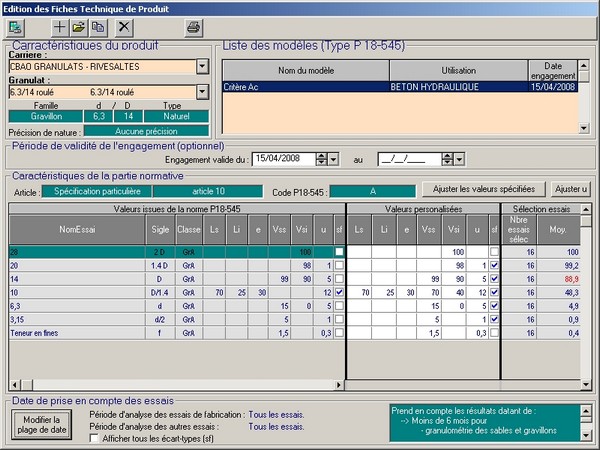Click the X delete toolbar icon
Viewport: 600px width, 450px height.
(x=124, y=27)
